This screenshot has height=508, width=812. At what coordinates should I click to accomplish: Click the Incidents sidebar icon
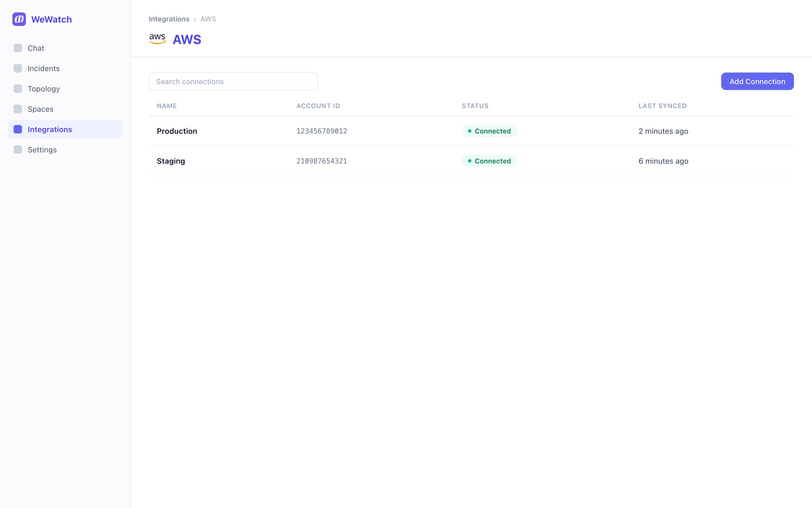pos(18,68)
